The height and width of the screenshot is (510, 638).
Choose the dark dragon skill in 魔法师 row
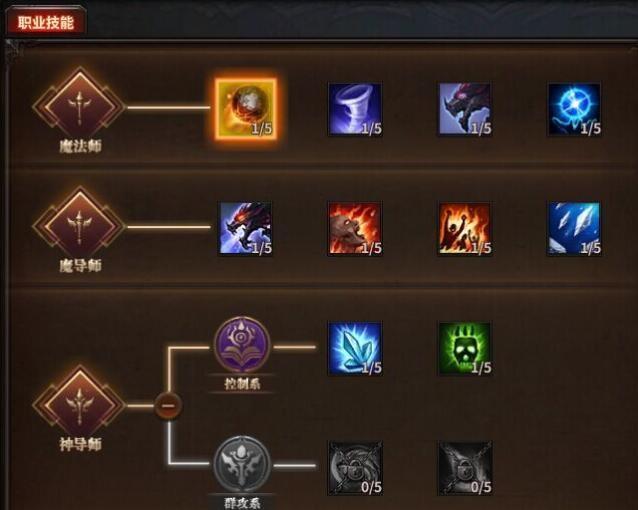coord(465,109)
